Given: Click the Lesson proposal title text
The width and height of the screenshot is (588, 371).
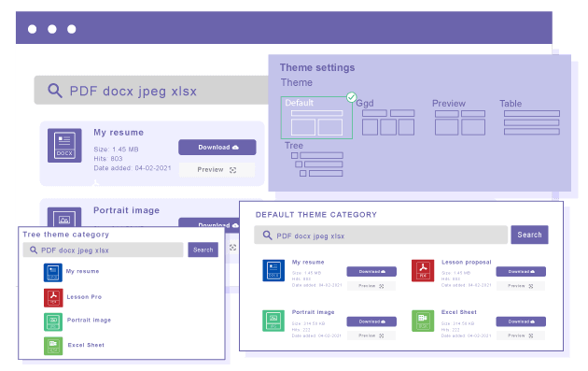Looking at the screenshot, I should [466, 262].
